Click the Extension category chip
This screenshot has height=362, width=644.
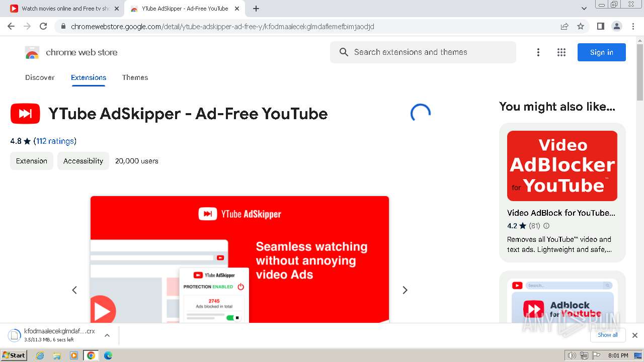(32, 161)
